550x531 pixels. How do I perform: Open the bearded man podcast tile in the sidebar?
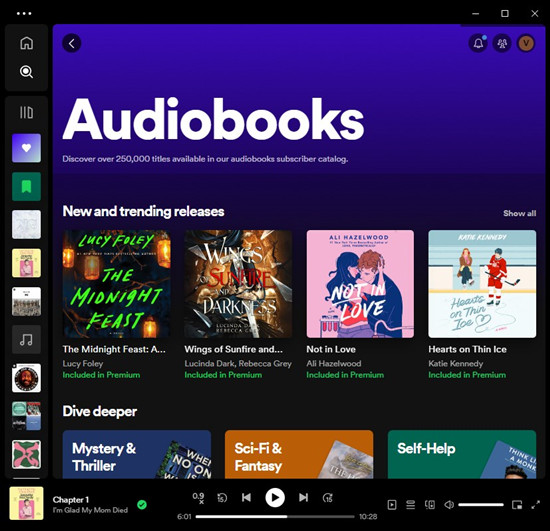[26, 378]
